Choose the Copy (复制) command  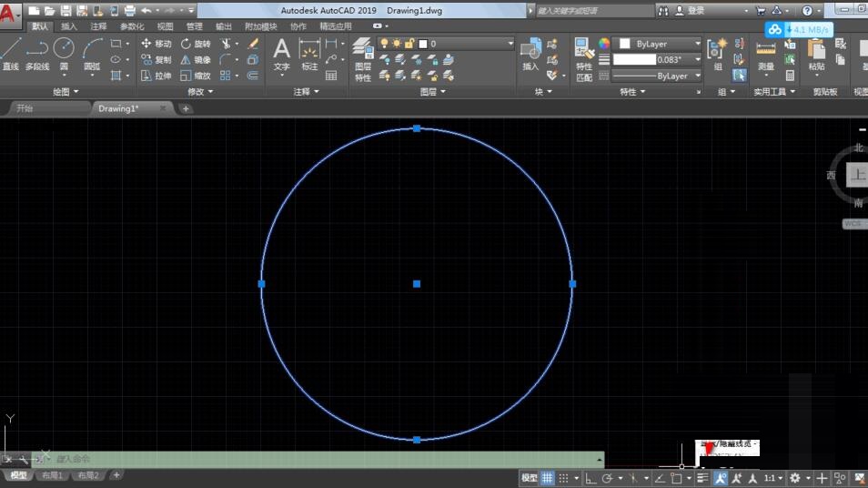tap(156, 59)
